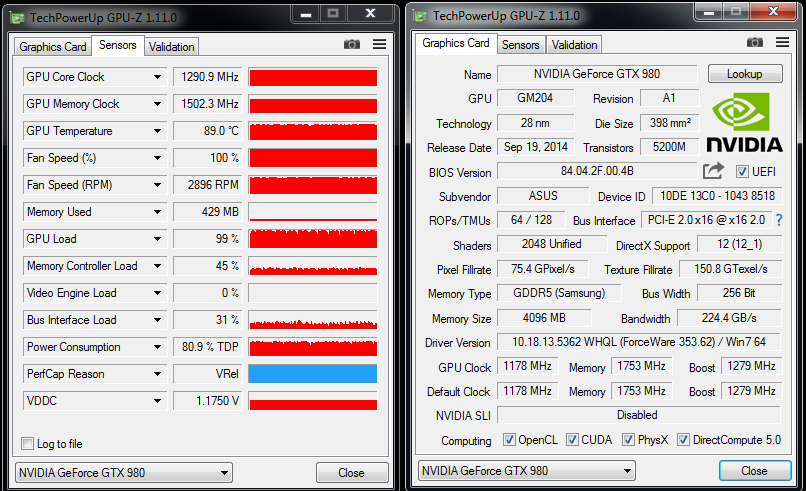The height and width of the screenshot is (491, 806).
Task: Click the Shaders 2048 Unified field
Action: coord(552,244)
